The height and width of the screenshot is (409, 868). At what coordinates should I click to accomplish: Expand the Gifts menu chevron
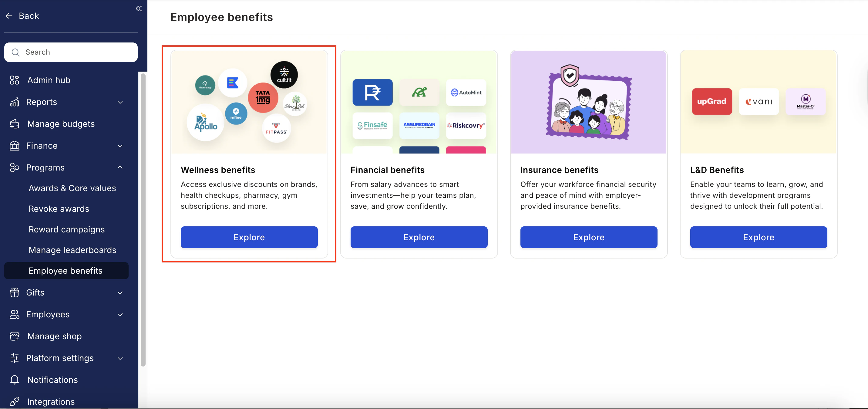[x=120, y=293]
